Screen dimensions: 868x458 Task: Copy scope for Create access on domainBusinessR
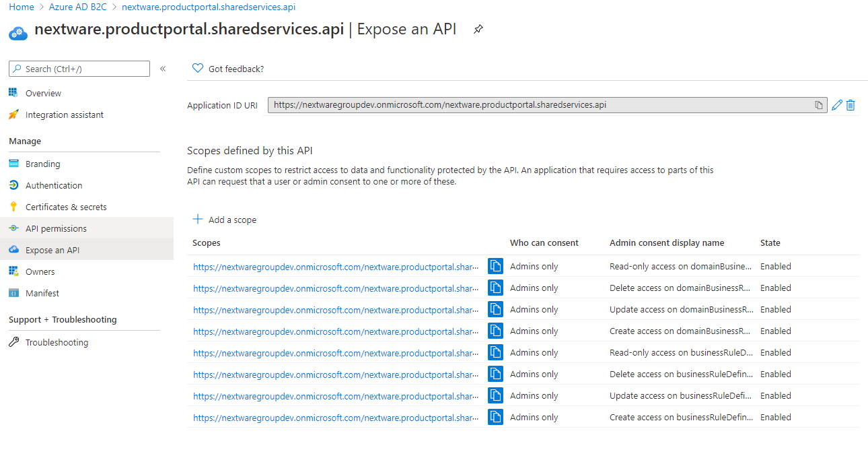pos(496,331)
